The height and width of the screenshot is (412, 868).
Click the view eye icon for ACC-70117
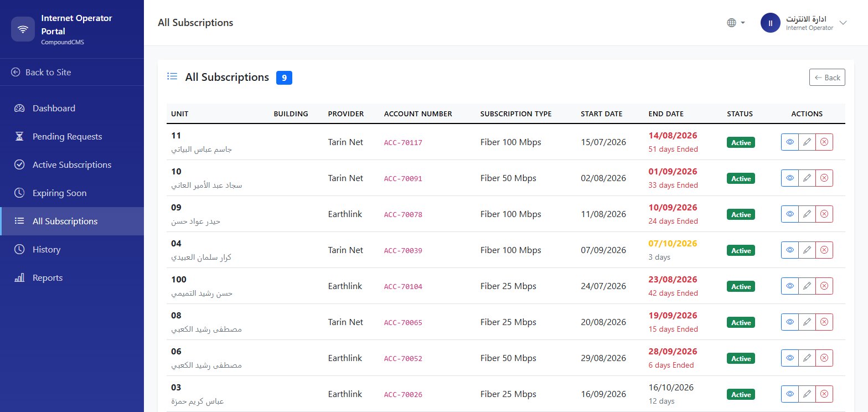click(790, 142)
